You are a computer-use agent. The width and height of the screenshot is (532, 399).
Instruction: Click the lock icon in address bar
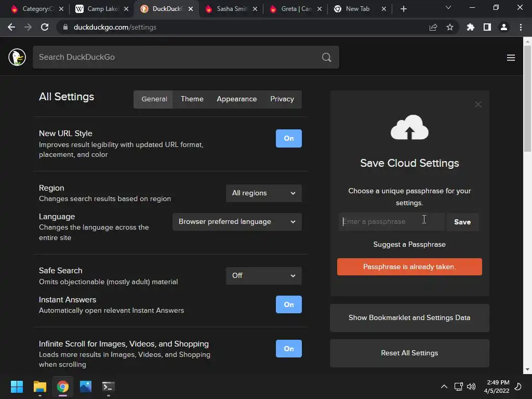tap(65, 27)
